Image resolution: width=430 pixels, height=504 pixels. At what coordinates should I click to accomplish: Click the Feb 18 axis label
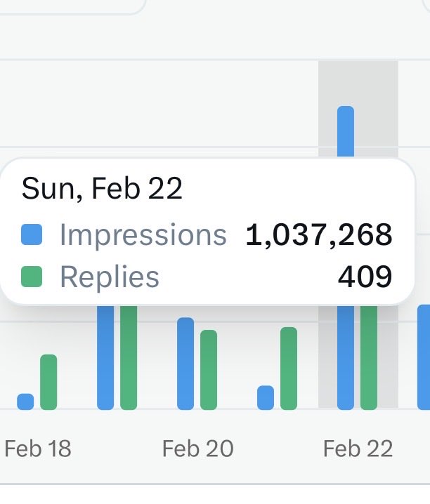click(38, 449)
